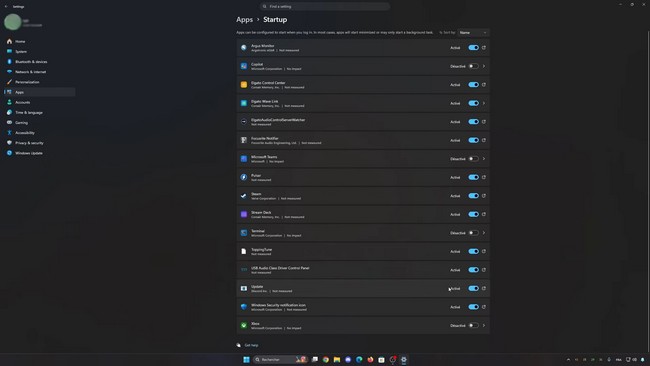Turn off the Update startup toggle
The height and width of the screenshot is (366, 650).
click(473, 288)
